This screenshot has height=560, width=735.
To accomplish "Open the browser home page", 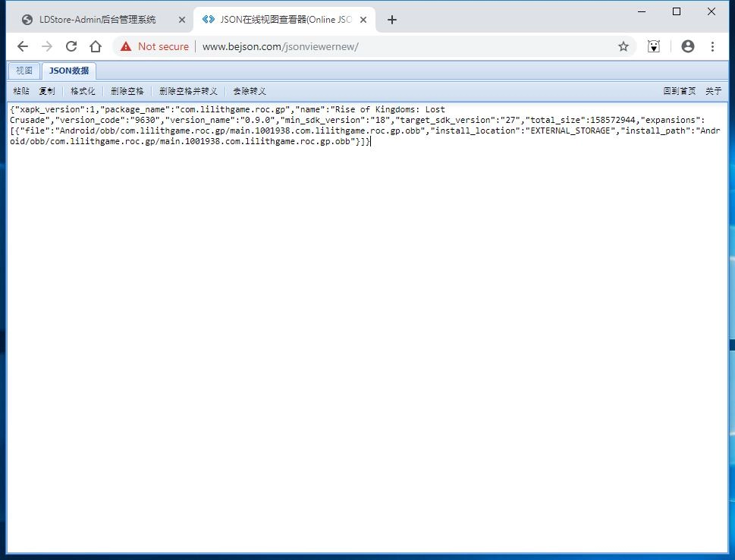I will pos(96,46).
